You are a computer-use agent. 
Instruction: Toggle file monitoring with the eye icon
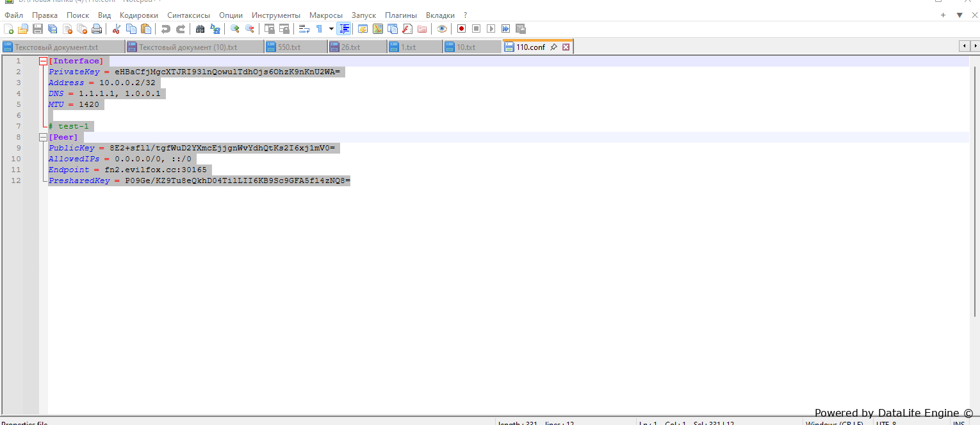tap(442, 29)
